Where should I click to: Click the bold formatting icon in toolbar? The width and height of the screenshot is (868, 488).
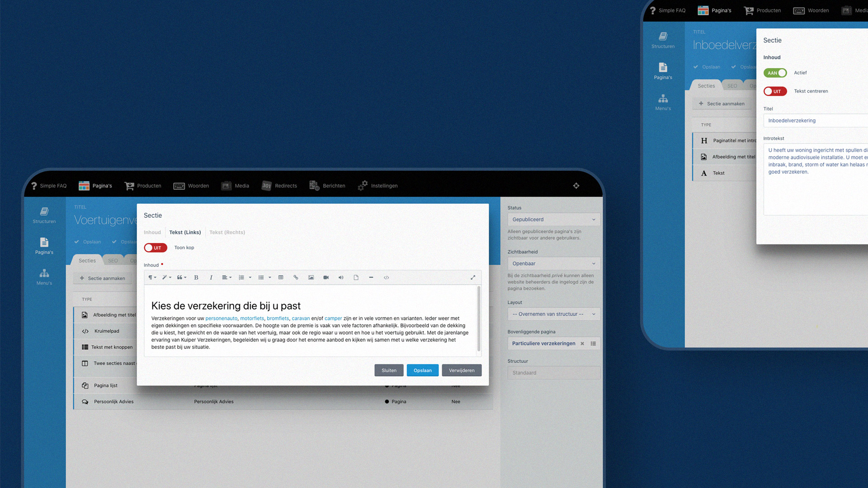pyautogui.click(x=196, y=277)
